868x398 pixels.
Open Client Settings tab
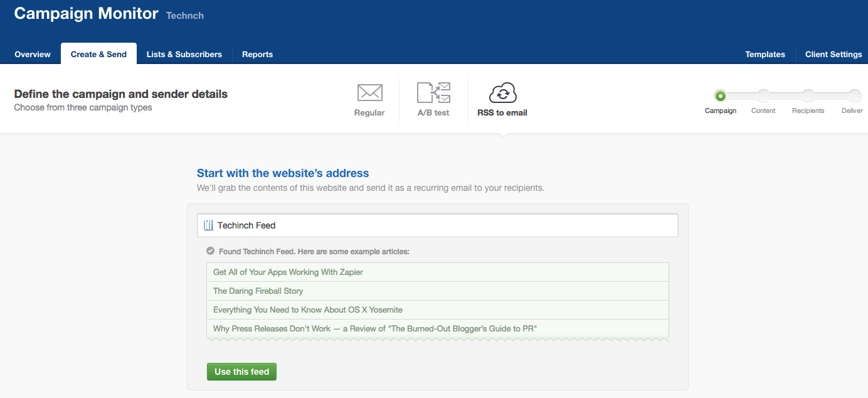pyautogui.click(x=834, y=54)
